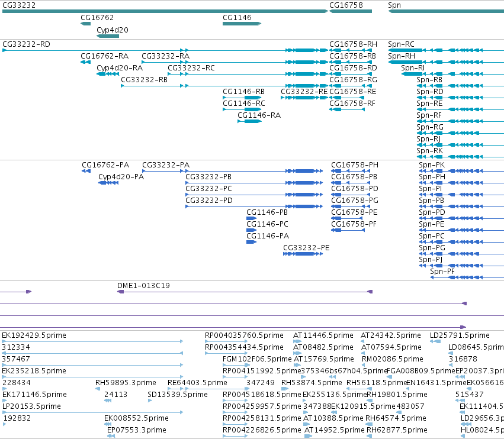The image size is (504, 439).
Task: Click the CG1146-RA transcript label
Action: coord(259,115)
